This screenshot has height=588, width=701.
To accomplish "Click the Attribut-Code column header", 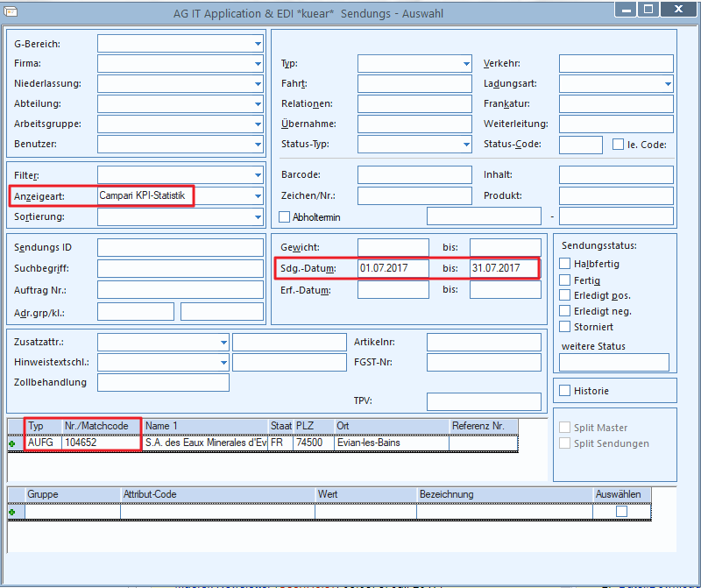I will pos(217,494).
